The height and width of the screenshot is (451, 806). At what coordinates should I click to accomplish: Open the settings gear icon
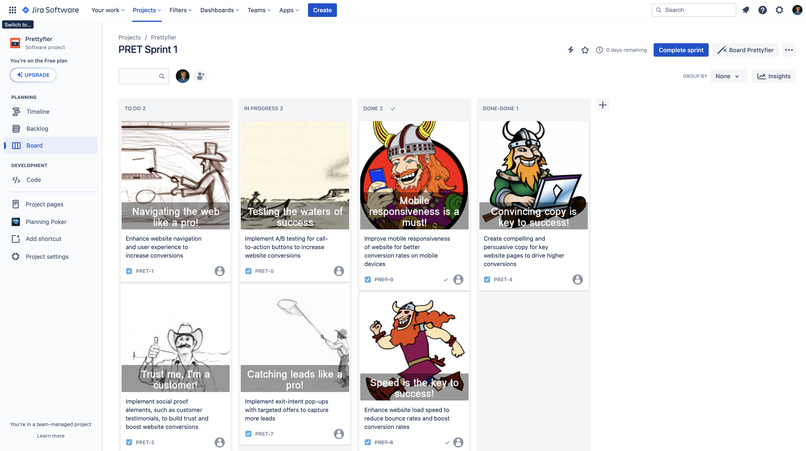coord(779,10)
